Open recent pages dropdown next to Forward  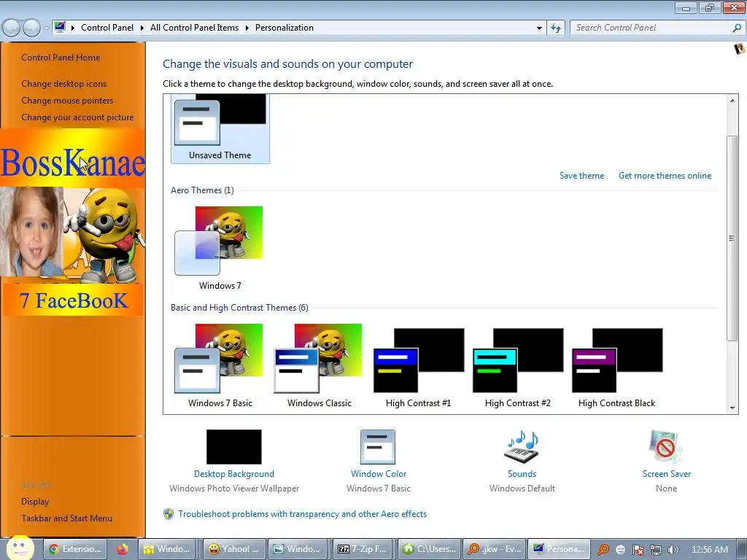(46, 28)
